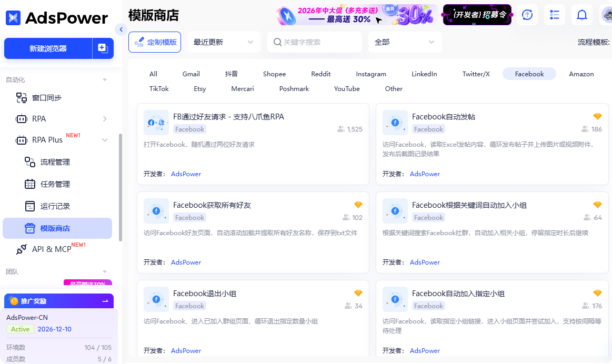
Task: Click thumbnail icon of Facebook自动发帖 template
Action: click(x=395, y=123)
